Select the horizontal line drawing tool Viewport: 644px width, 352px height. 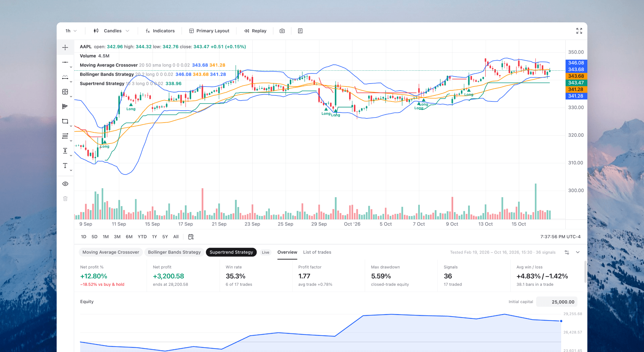pyautogui.click(x=65, y=62)
